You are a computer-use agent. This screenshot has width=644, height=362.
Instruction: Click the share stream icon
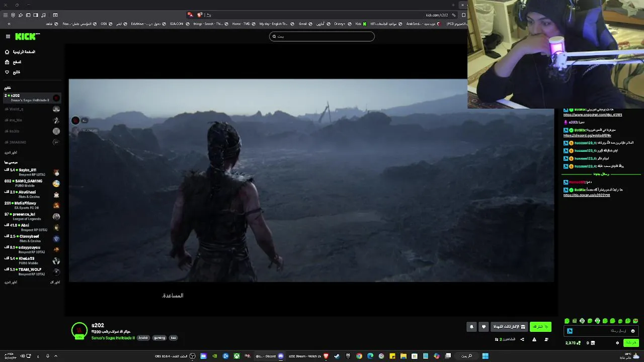coord(522,339)
